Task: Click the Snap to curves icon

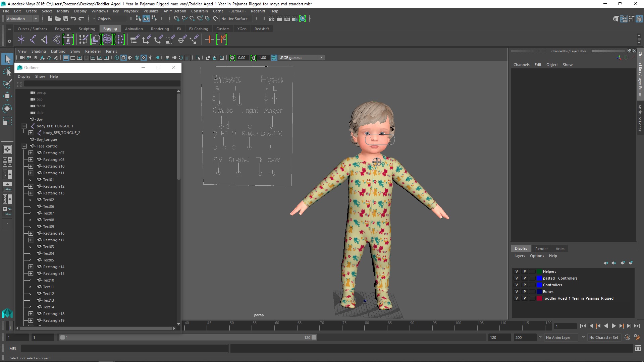Action: point(184,19)
